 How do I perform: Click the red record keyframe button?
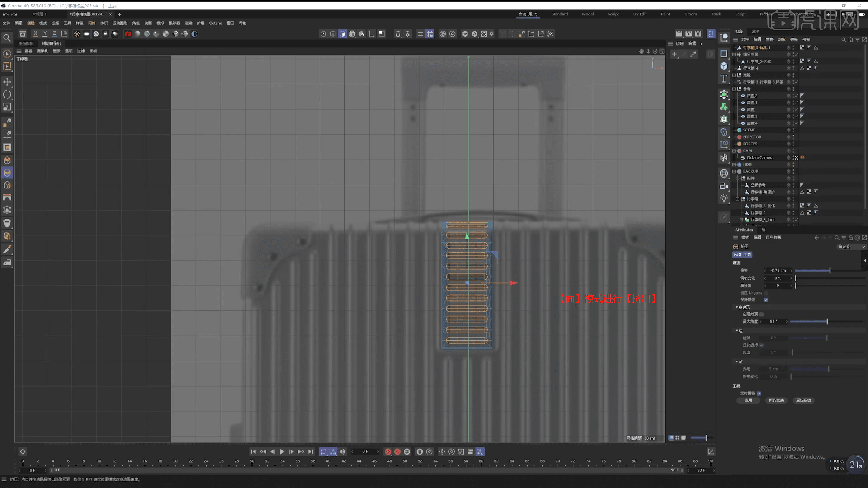click(388, 452)
